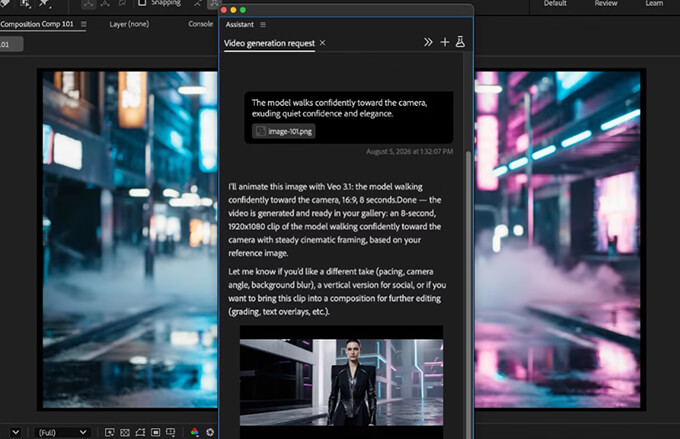Viewport: 680px width, 439px height.
Task: Click the Assistant chat vertical scrollbar
Action: 468,295
